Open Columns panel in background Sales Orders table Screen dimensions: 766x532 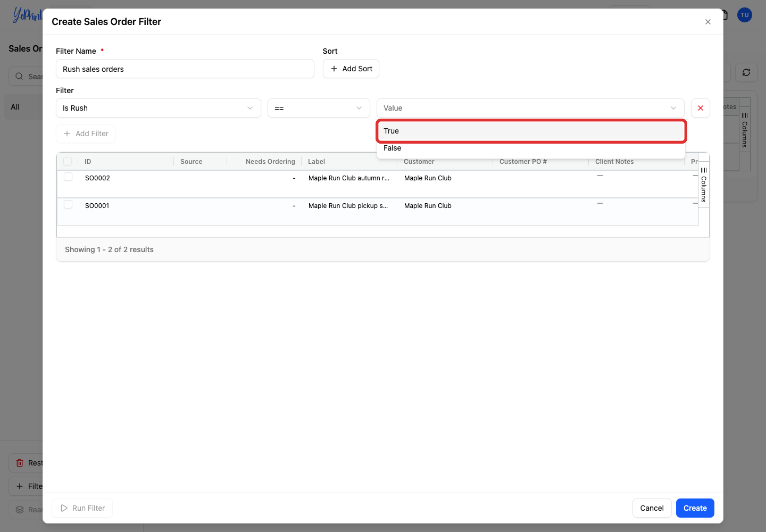pos(745,130)
